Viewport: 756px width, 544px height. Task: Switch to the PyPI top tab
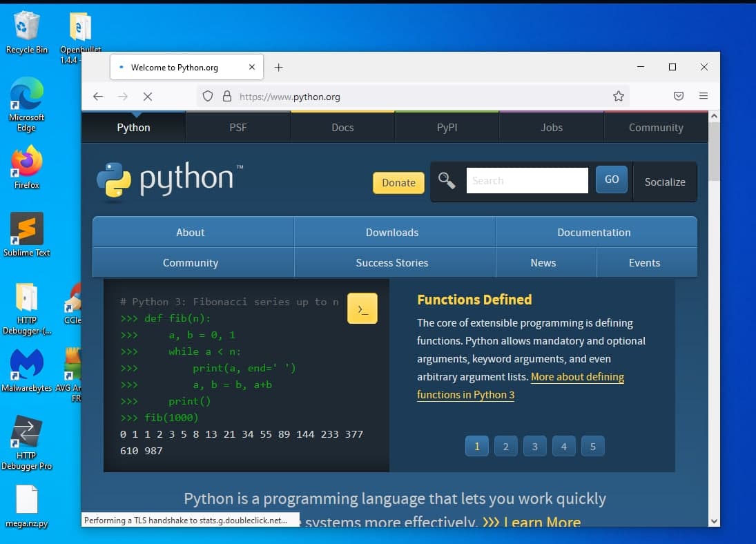447,128
